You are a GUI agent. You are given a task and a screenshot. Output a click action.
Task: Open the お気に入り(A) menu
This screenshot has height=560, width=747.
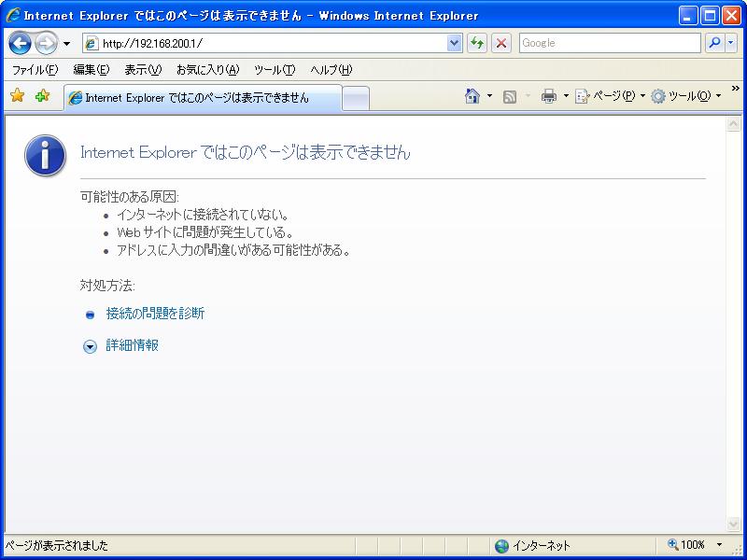coord(207,70)
